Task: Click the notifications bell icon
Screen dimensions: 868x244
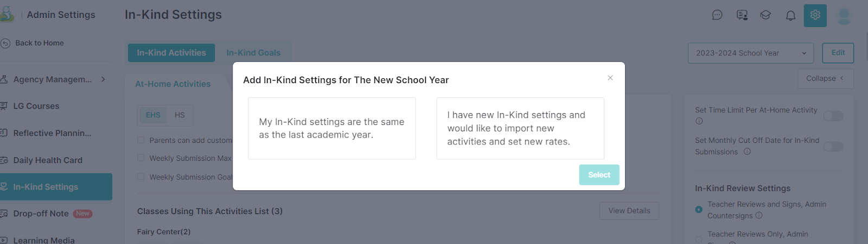Action: pos(790,15)
